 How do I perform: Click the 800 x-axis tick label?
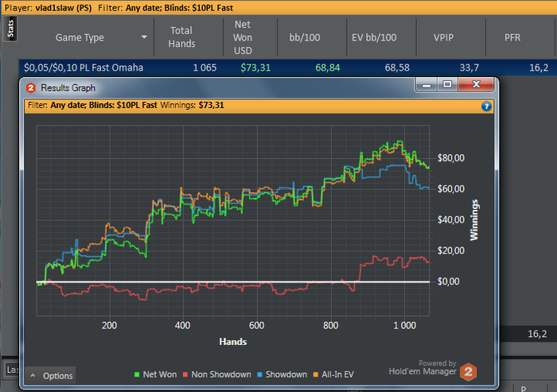331,325
